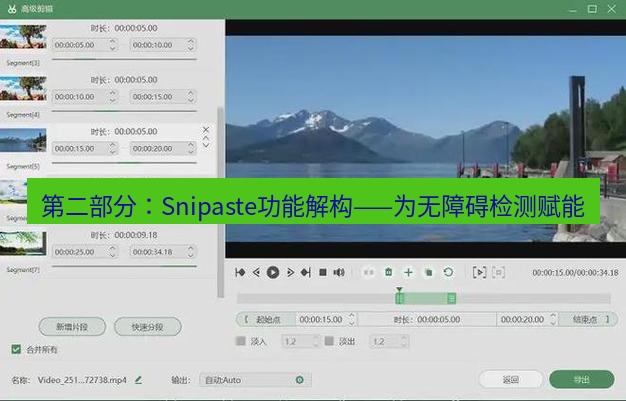The height and width of the screenshot is (401, 626).
Task: Set start point with 起始点 button
Action: (266, 320)
